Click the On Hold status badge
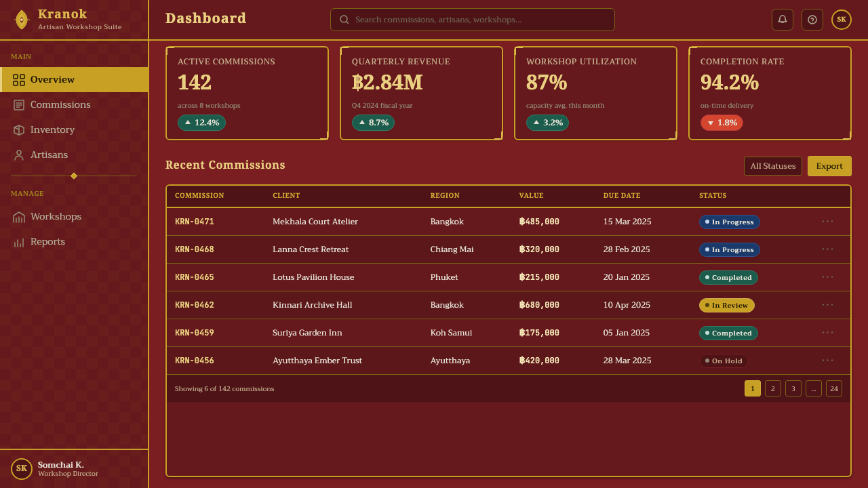This screenshot has height=488, width=868. [724, 361]
